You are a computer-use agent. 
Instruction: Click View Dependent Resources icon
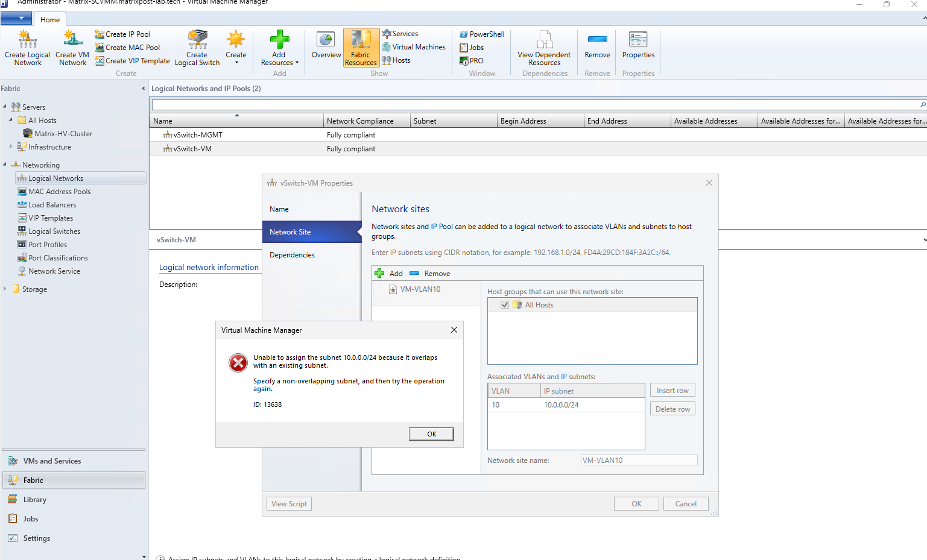(x=544, y=48)
